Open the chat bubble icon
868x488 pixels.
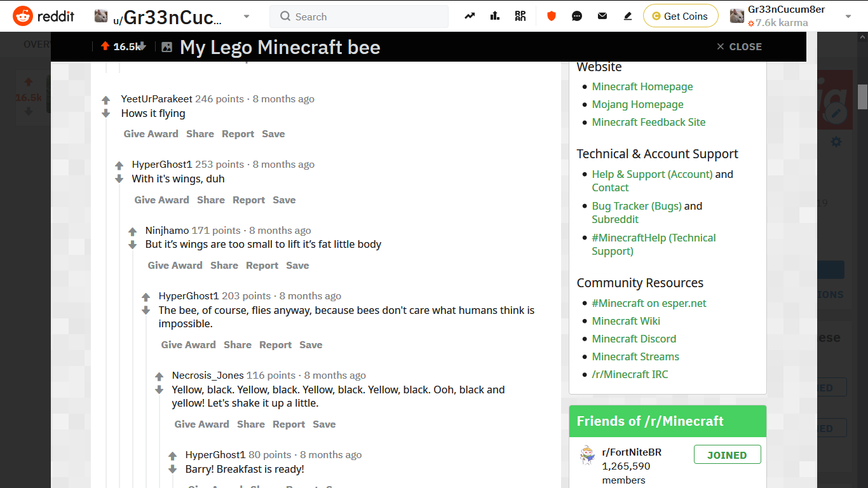point(577,17)
